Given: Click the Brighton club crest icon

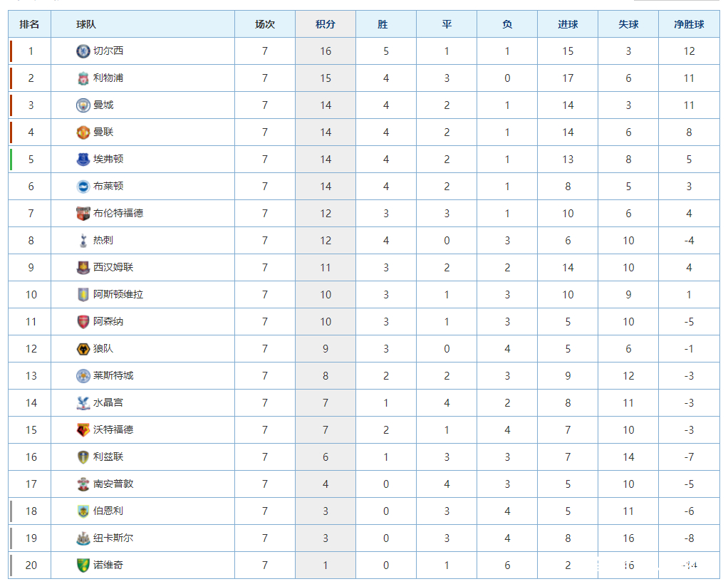Looking at the screenshot, I should click(83, 187).
